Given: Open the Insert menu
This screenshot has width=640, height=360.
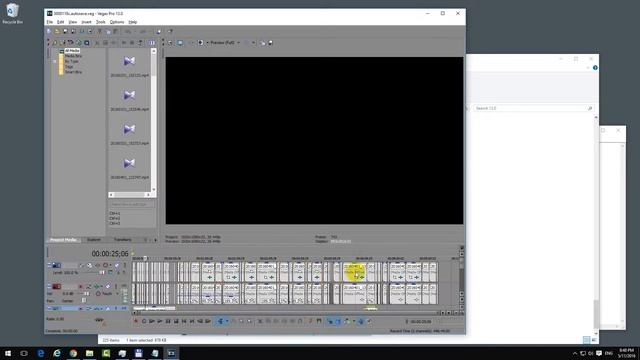Looking at the screenshot, I should coord(86,22).
